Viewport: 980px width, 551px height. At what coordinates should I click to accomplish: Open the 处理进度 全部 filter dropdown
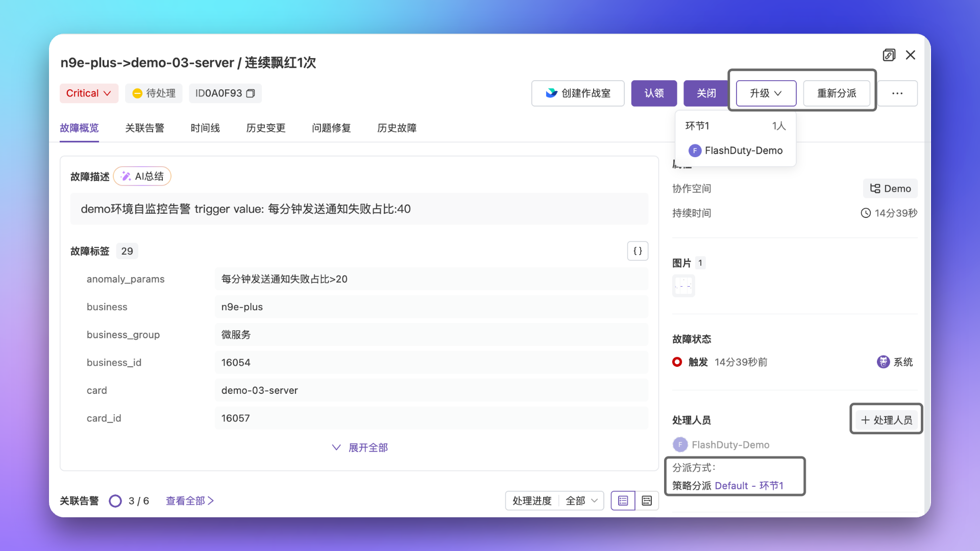click(554, 500)
